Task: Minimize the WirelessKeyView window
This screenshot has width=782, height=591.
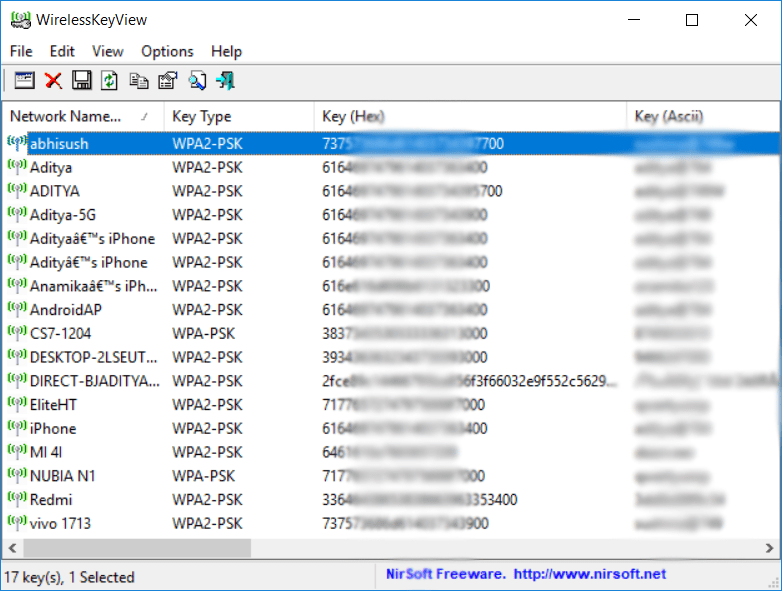Action: point(634,20)
